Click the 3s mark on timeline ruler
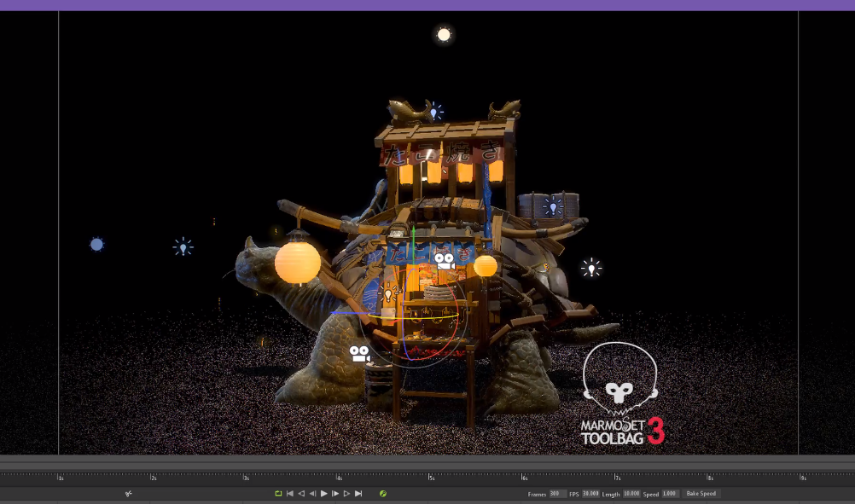This screenshot has width=855, height=504. point(245,478)
